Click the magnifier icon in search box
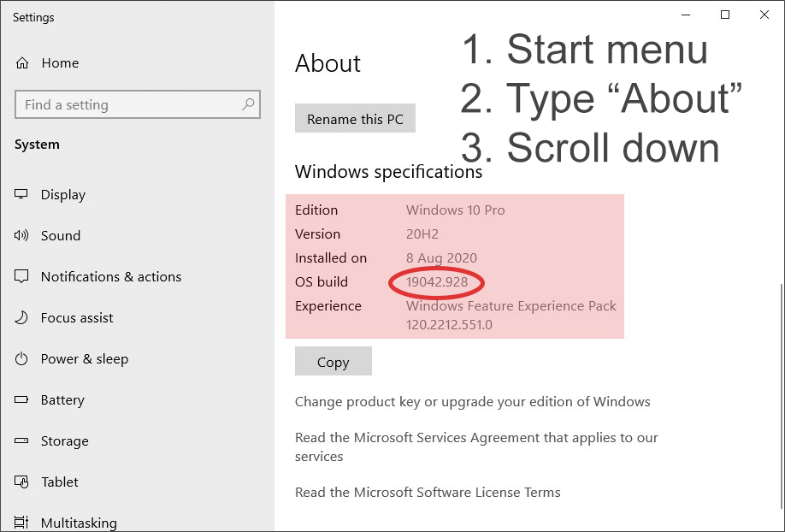 point(248,104)
